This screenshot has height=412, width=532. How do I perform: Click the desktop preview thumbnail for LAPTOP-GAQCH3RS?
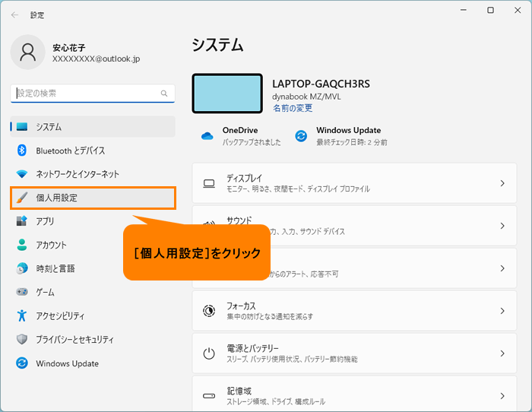pyautogui.click(x=227, y=93)
